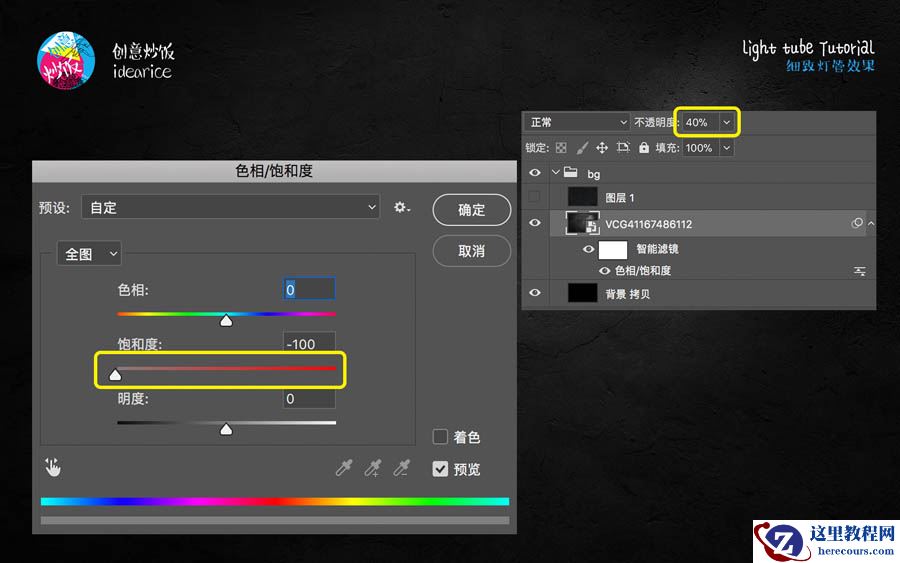Hide the 背景 拷贝 layer
Image resolution: width=900 pixels, height=563 pixels.
[x=534, y=293]
